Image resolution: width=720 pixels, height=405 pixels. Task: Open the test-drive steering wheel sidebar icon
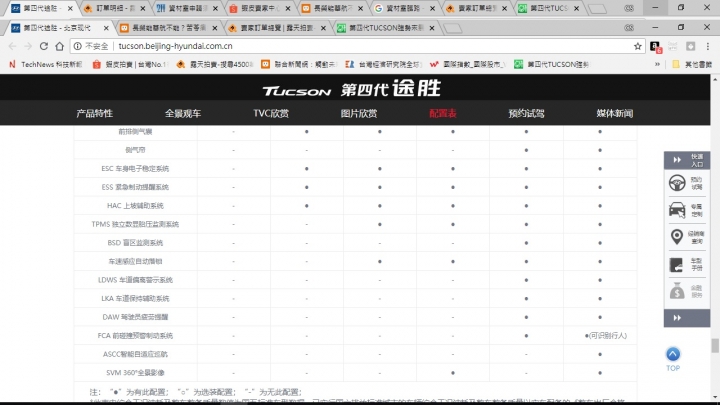tap(677, 183)
